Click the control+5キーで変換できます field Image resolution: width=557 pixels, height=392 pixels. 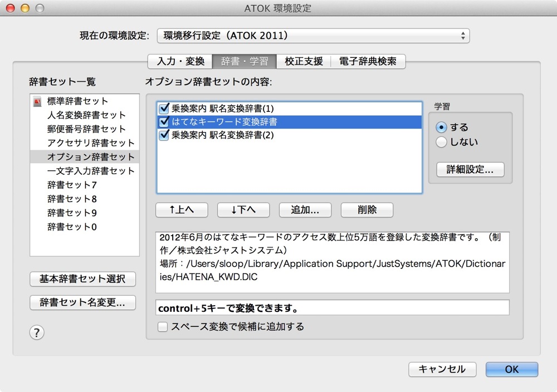tap(332, 307)
